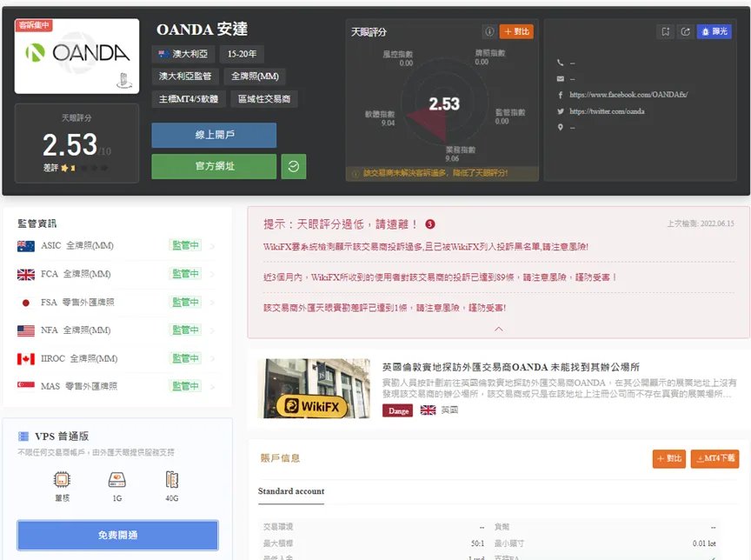The height and width of the screenshot is (560, 751).
Task: Click the location pin icon
Action: coord(561,128)
